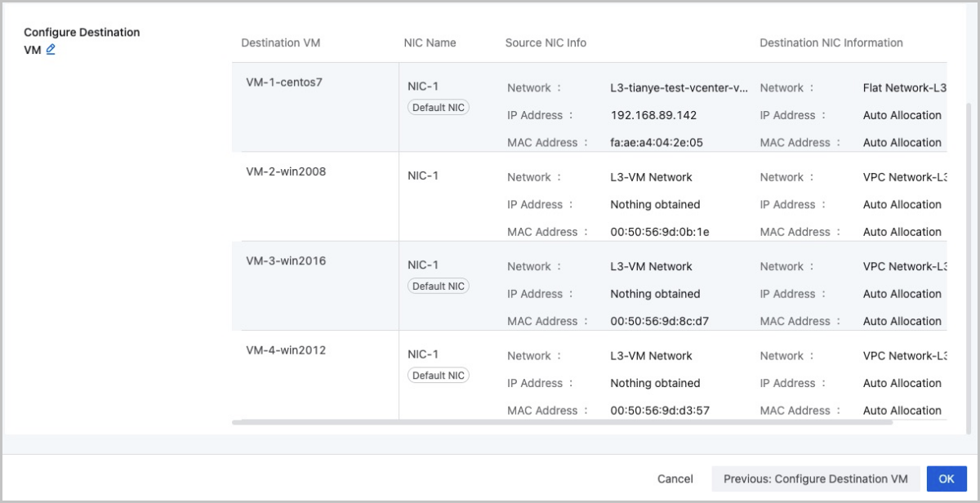Click the edit pencil beside Configure Destination VM
Image resolution: width=980 pixels, height=503 pixels.
[51, 49]
